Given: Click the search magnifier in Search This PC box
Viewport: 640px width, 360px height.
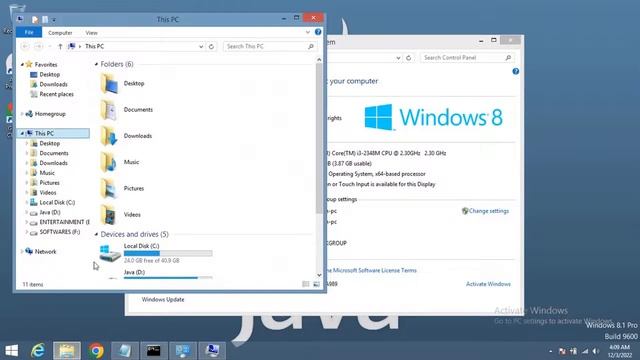Looking at the screenshot, I should point(311,47).
